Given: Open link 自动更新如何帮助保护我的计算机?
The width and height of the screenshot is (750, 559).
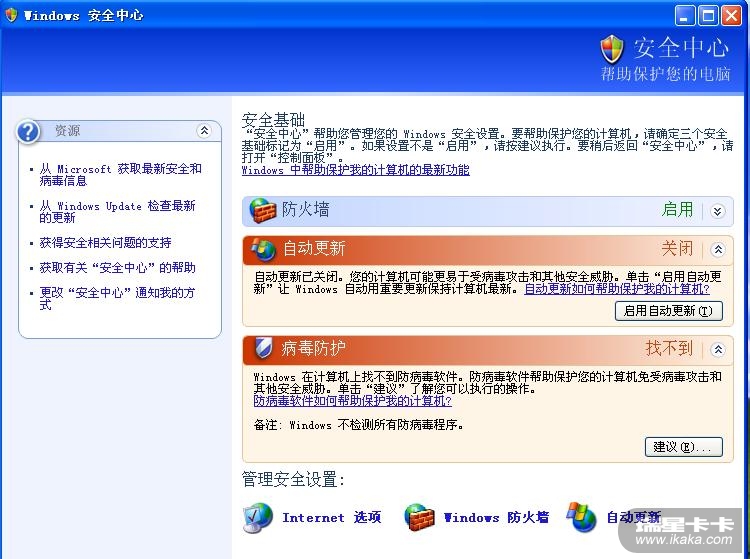Looking at the screenshot, I should [x=617, y=289].
